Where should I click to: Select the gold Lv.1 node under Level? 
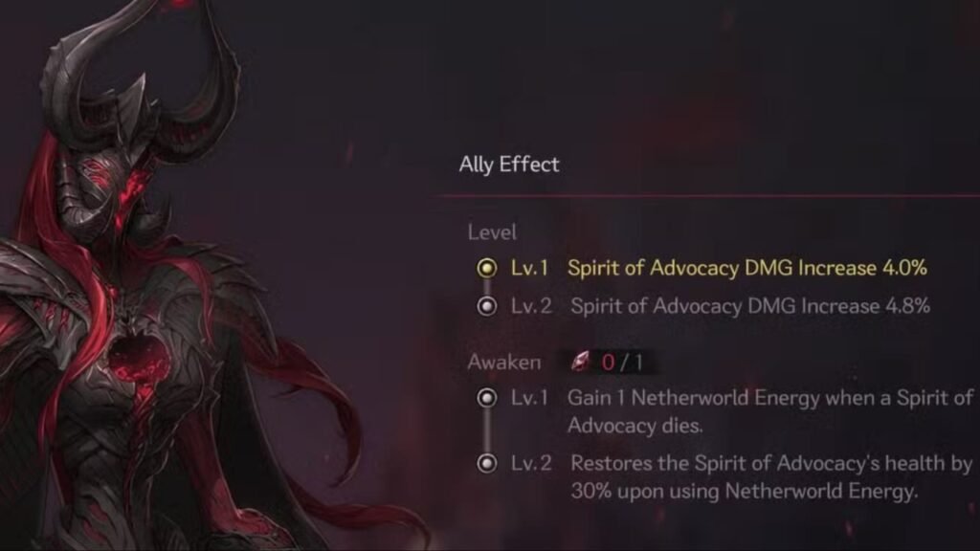tap(487, 268)
